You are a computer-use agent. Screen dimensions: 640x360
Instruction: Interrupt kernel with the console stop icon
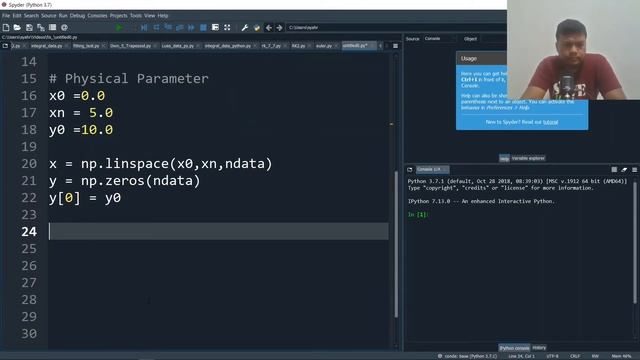[614, 169]
